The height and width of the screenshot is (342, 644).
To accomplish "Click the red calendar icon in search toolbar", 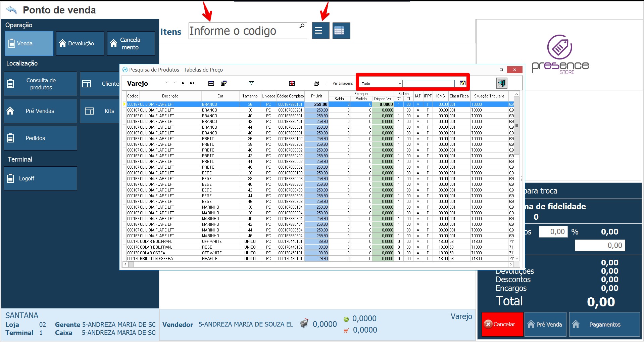I will [292, 83].
